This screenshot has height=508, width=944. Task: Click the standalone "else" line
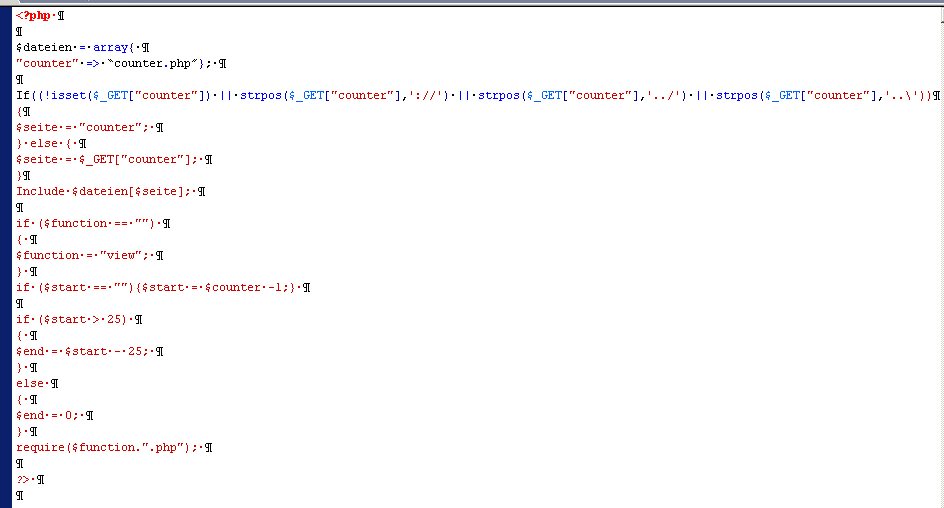tap(31, 383)
